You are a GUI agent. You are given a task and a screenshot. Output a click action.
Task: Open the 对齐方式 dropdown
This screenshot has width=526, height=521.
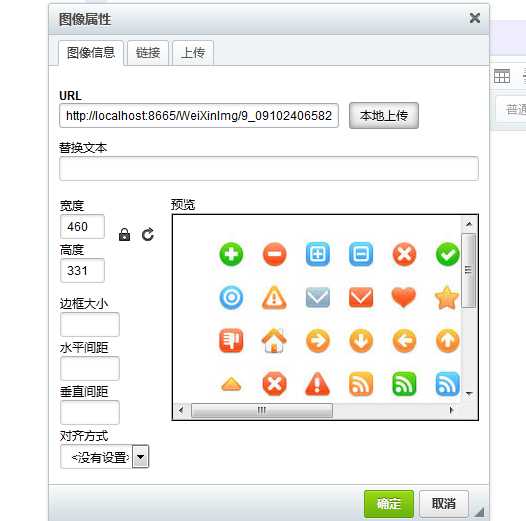point(104,457)
